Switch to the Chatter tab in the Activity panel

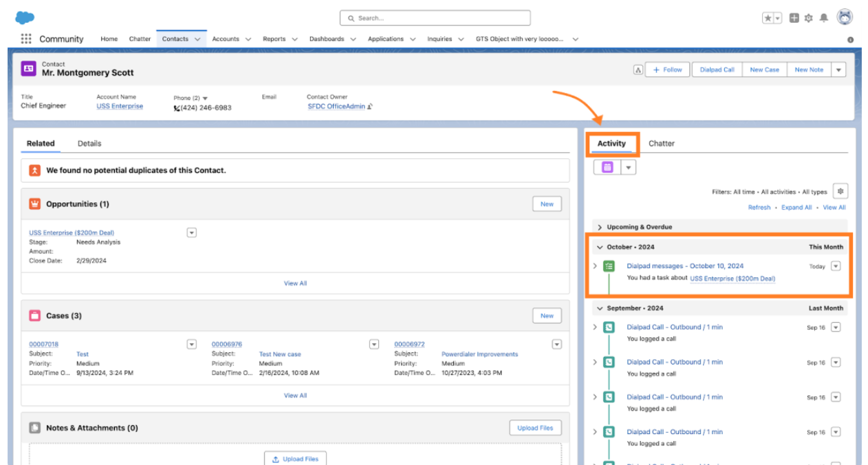click(661, 144)
